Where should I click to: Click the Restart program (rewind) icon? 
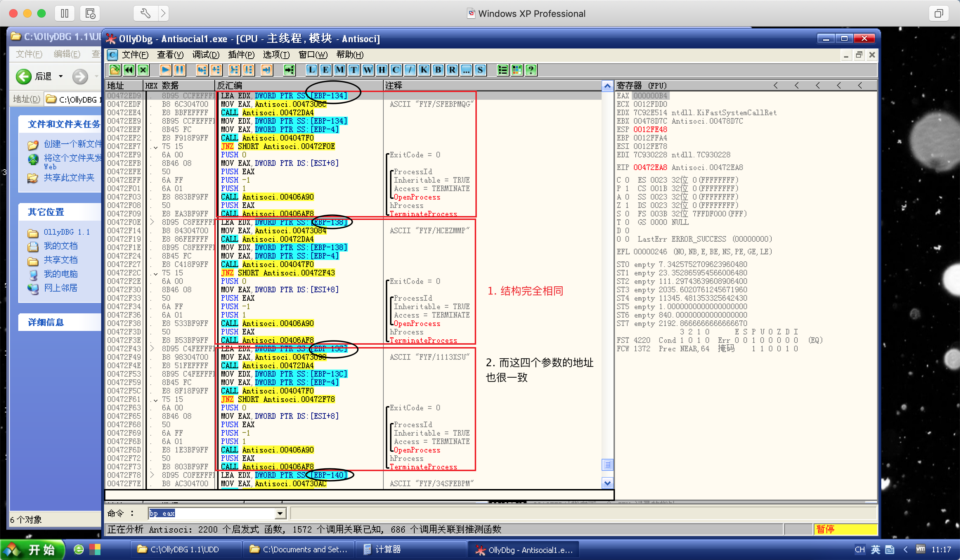129,70
